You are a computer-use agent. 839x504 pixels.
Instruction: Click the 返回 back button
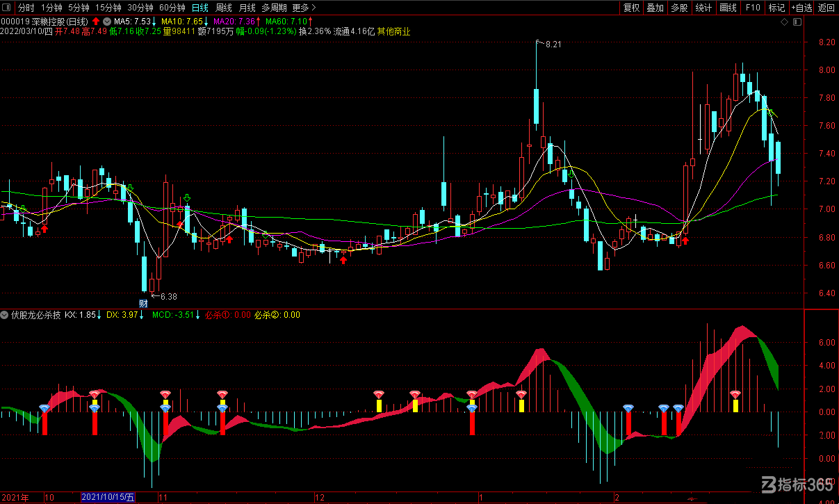tap(826, 8)
